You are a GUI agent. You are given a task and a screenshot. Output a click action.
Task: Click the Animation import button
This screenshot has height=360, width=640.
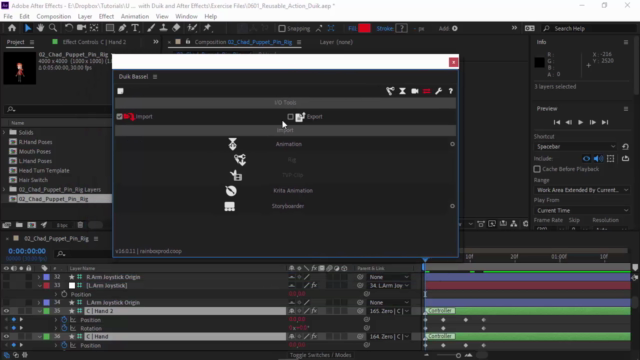232,144
